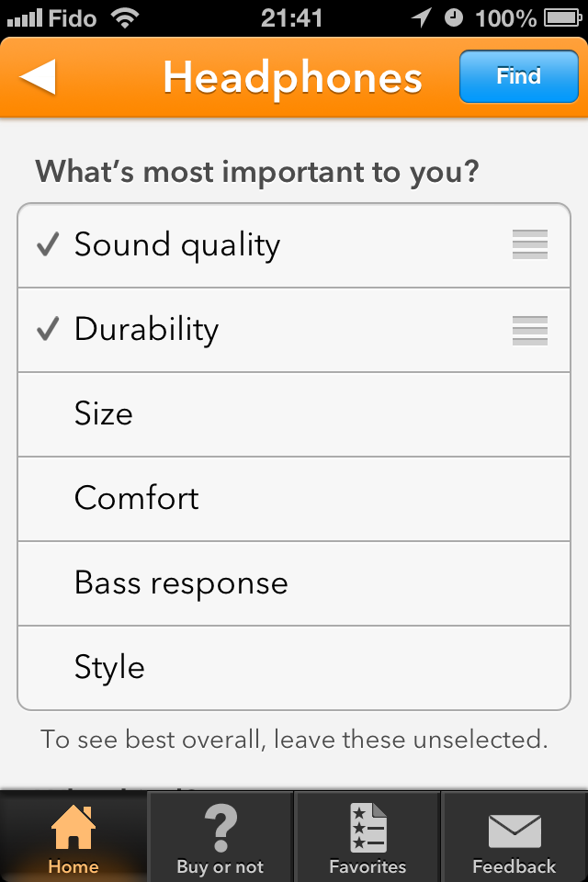The image size is (588, 882).
Task: Tap the Wi-Fi icon in the status bar
Action: [x=125, y=18]
